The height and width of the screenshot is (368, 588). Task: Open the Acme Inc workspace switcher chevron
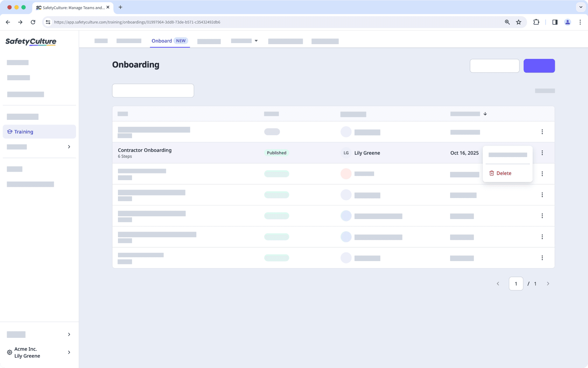(x=69, y=352)
